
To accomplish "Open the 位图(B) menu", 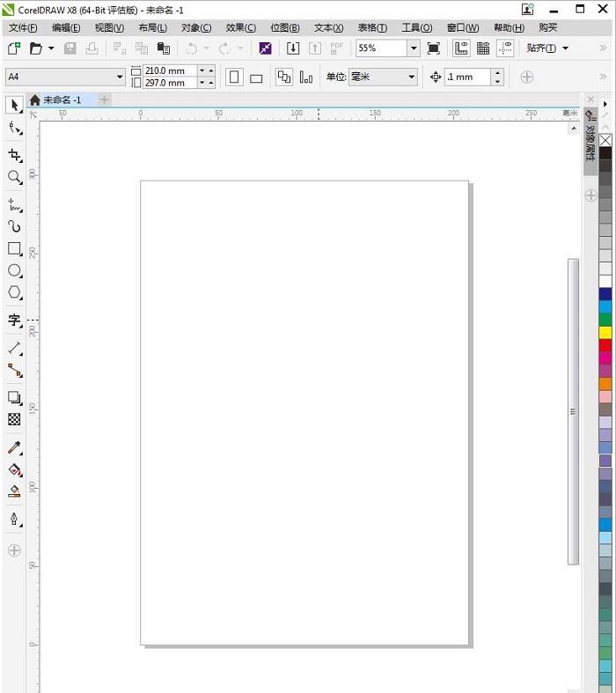I will pyautogui.click(x=285, y=28).
